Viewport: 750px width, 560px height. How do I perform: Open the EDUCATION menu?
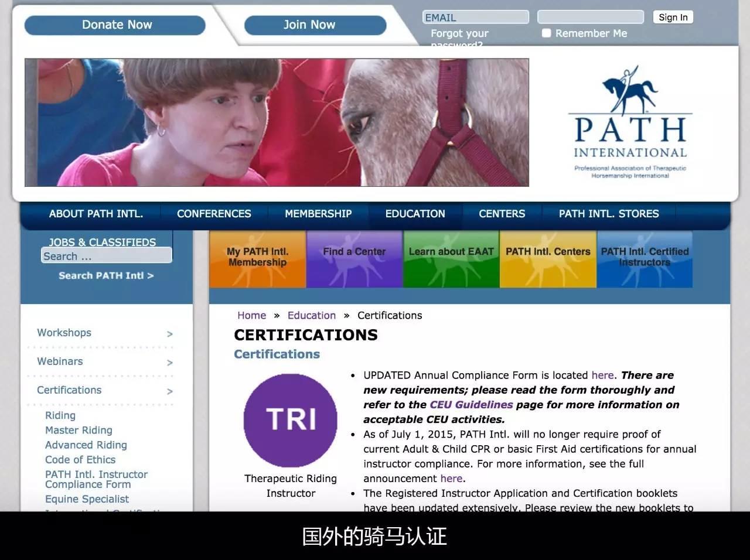coord(415,214)
